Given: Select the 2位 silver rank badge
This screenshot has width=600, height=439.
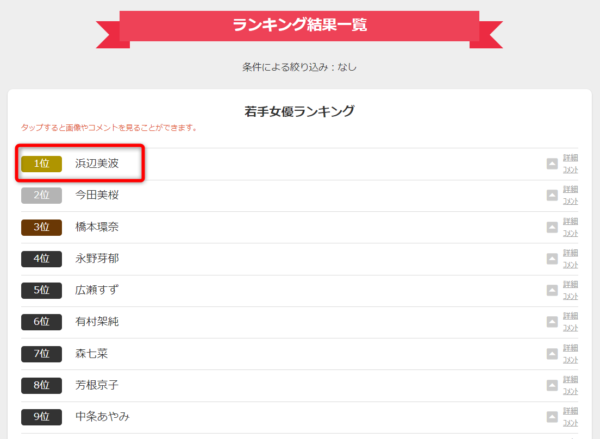Looking at the screenshot, I should click(x=41, y=196).
